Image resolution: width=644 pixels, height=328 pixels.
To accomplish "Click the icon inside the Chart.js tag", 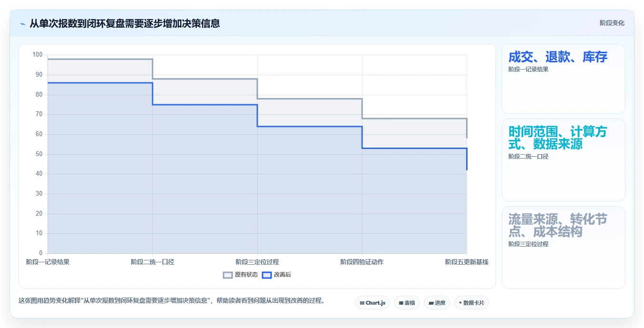I will 362,303.
